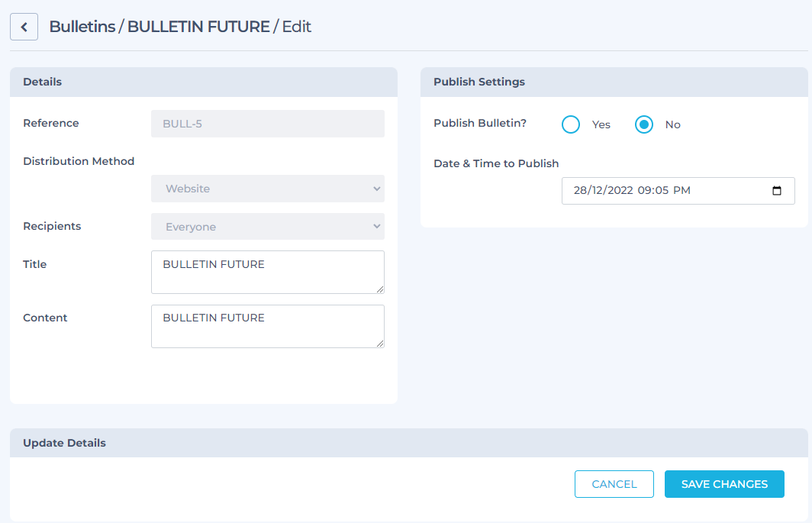
Task: Select the year 2022 in publish date
Action: point(620,191)
